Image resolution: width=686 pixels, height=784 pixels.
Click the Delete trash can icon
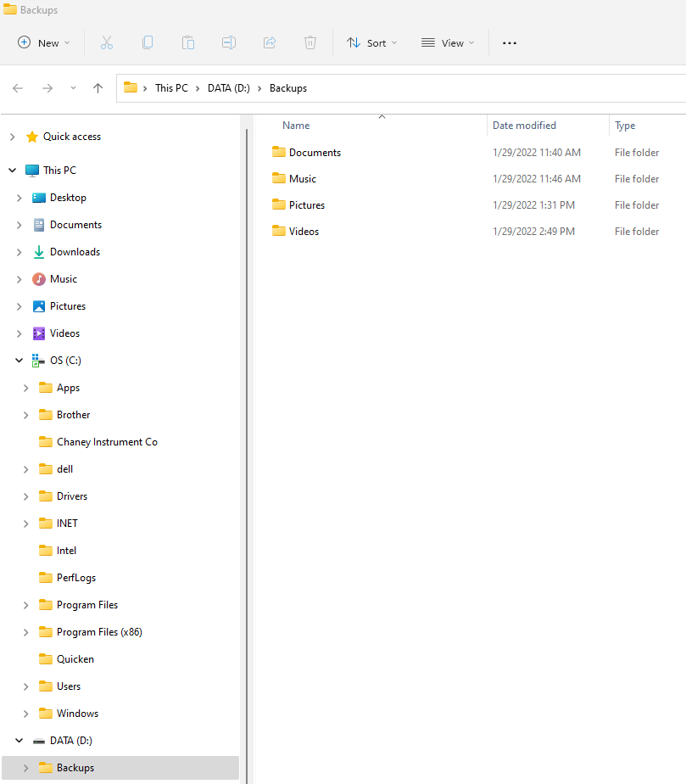coord(310,43)
